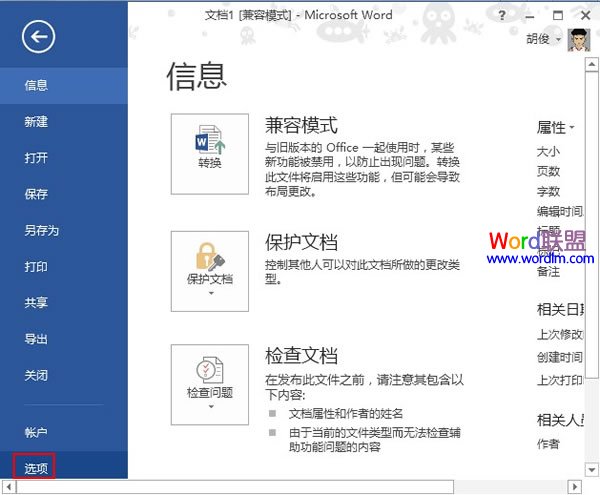The height and width of the screenshot is (495, 600).
Task: Click the 作者 label
Action: [548, 444]
